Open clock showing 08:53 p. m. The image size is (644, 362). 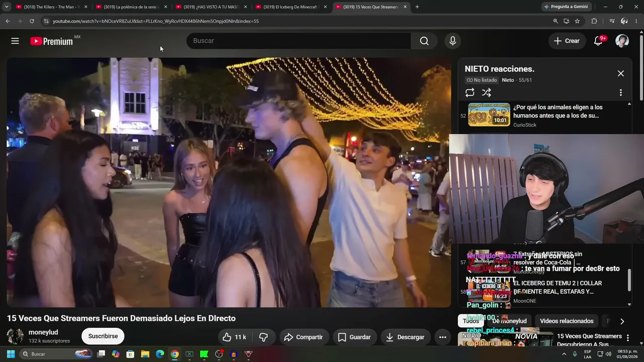pyautogui.click(x=627, y=354)
